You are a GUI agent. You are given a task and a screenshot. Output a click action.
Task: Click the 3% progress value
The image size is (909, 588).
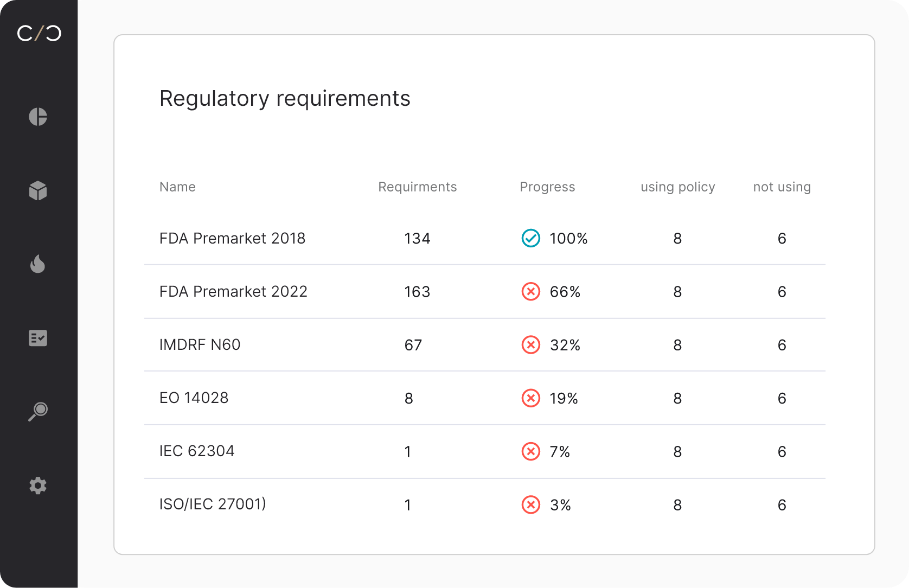tap(560, 505)
